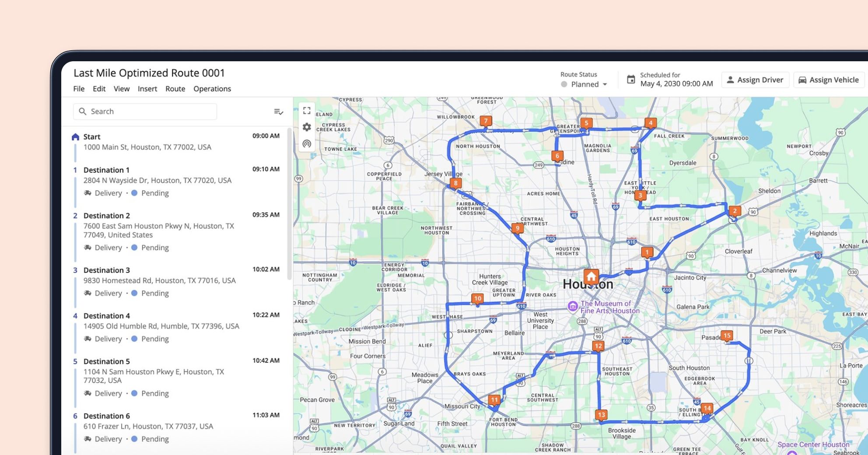Viewport: 868px width, 455px height.
Task: Click address 9830 Homestead Rd
Action: 159,280
